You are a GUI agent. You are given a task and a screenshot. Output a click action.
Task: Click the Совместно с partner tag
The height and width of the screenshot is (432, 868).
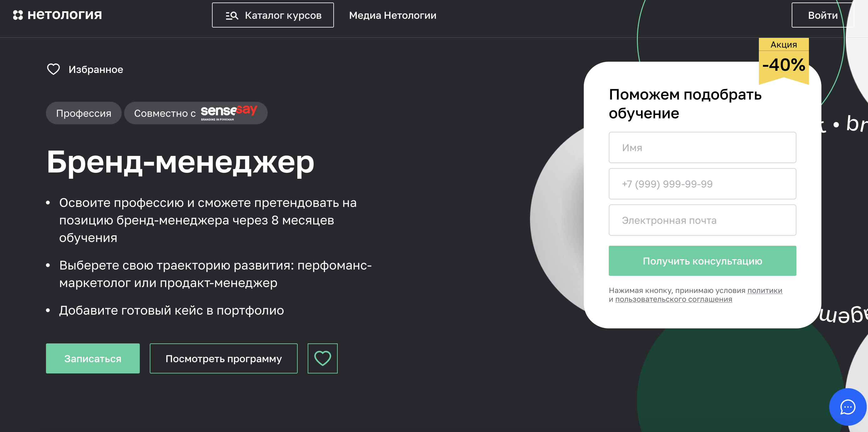point(196,113)
